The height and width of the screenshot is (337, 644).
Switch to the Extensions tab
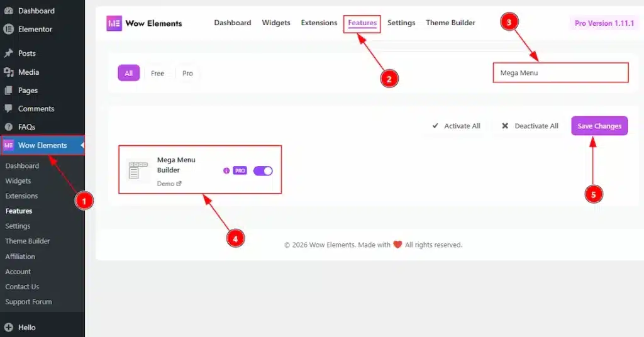tap(319, 23)
